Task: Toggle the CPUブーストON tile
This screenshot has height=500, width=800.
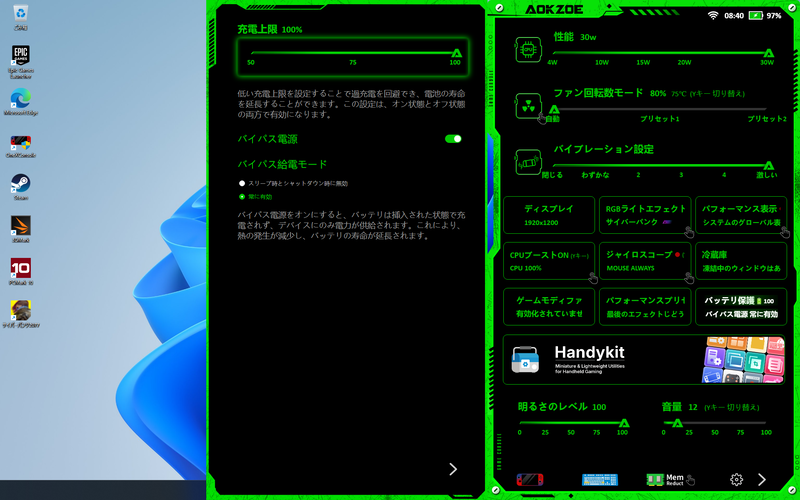Action: 549,261
